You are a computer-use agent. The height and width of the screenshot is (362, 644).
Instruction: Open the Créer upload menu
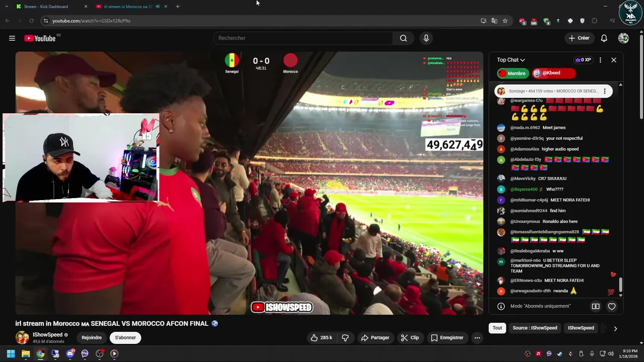click(x=579, y=38)
